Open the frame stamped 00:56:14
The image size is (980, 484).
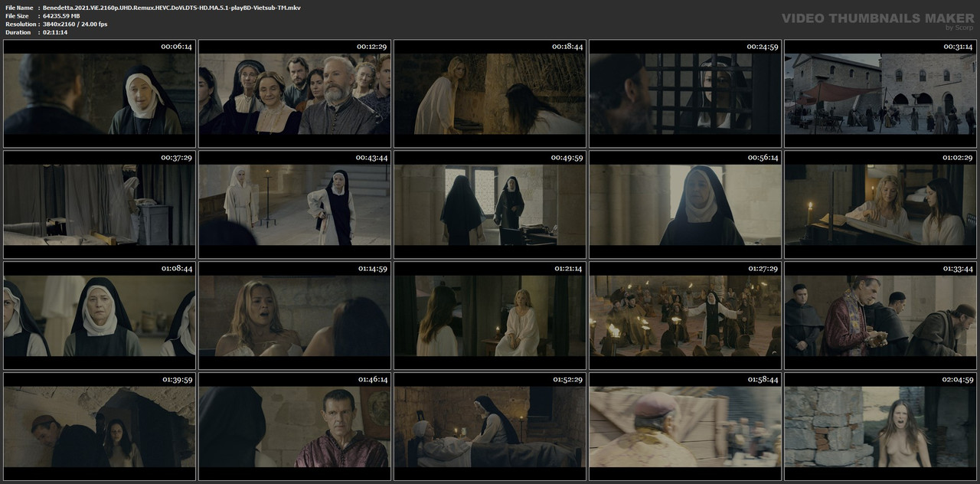[685, 204]
